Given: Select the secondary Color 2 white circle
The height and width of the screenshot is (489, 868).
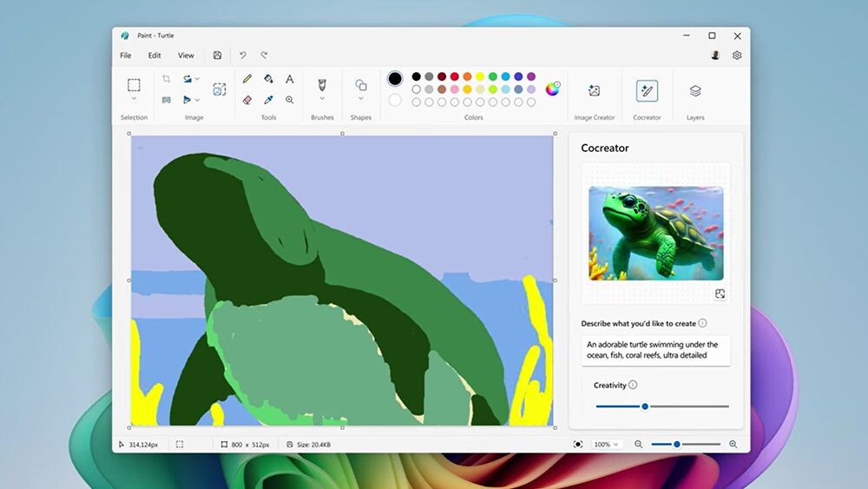Looking at the screenshot, I should pos(395,100).
